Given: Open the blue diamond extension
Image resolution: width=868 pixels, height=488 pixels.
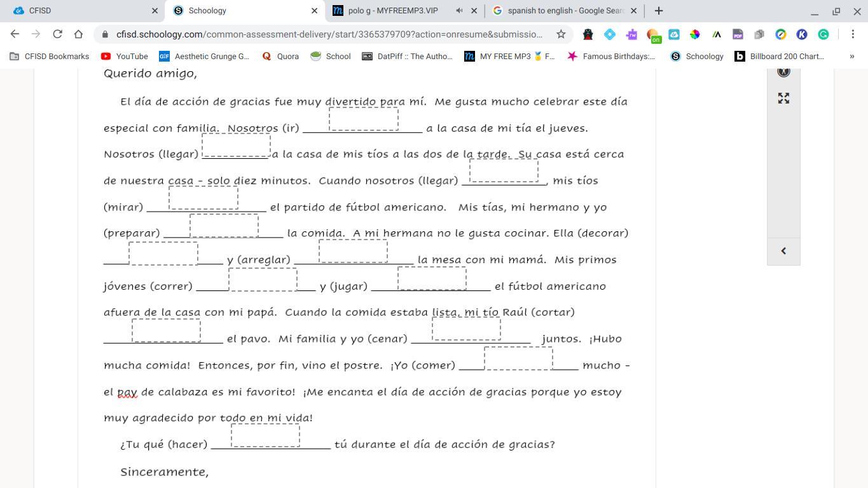Looking at the screenshot, I should tap(610, 34).
